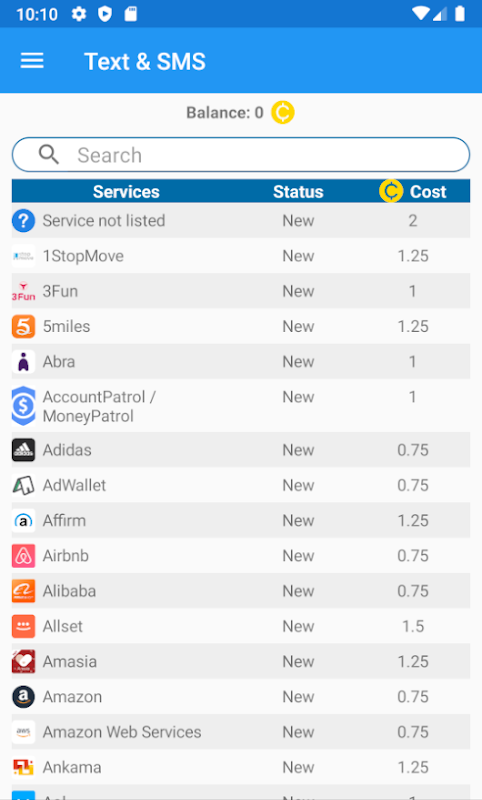Screen dimensions: 482x800
Task: Tap the AccountPatrol shield icon
Action: coord(23,406)
